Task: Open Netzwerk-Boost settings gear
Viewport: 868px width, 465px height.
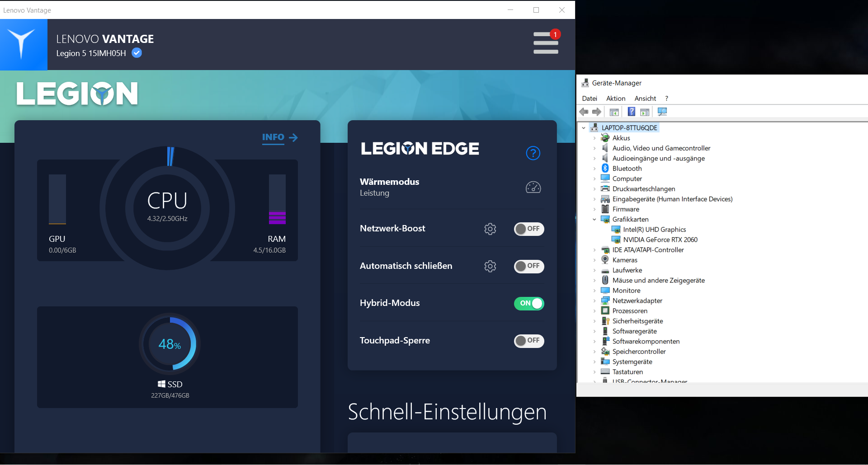Action: 490,229
